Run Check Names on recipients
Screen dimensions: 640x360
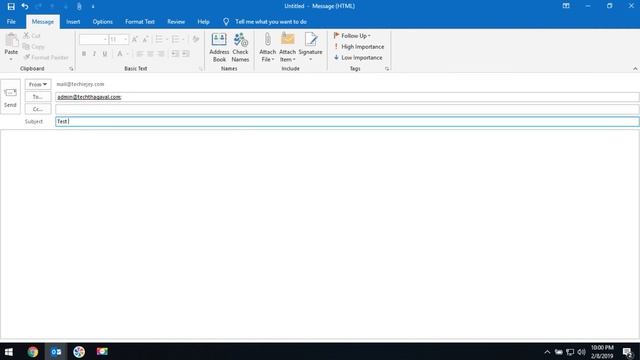click(240, 48)
